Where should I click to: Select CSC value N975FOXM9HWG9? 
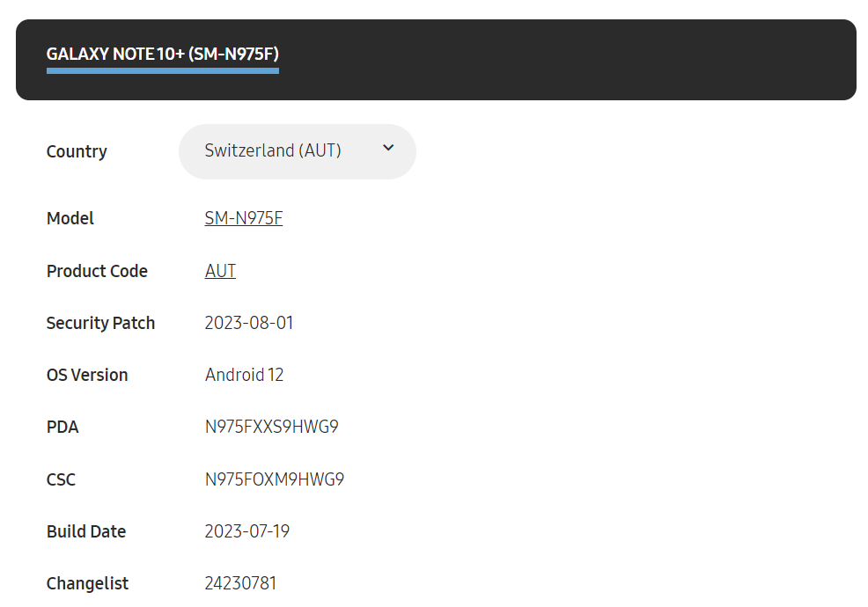coord(275,479)
